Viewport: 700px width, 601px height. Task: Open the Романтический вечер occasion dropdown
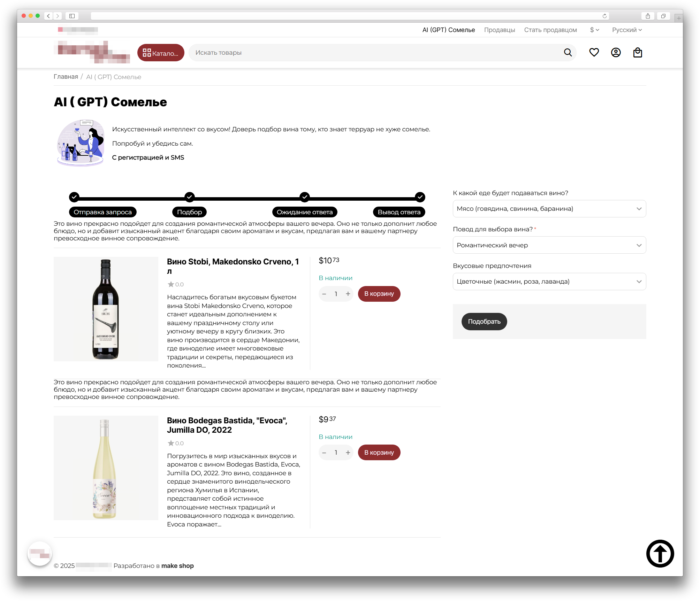tap(549, 245)
